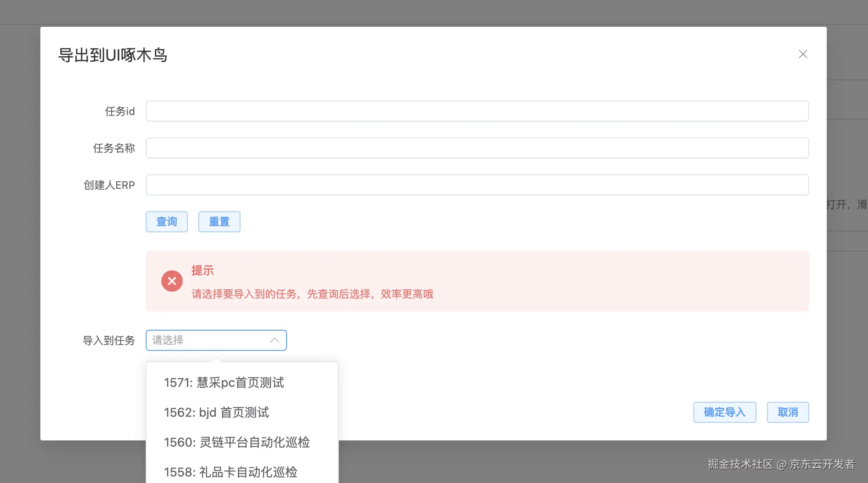Close the 导出到UI啄木鸟 dialog
868x483 pixels.
pyautogui.click(x=803, y=54)
